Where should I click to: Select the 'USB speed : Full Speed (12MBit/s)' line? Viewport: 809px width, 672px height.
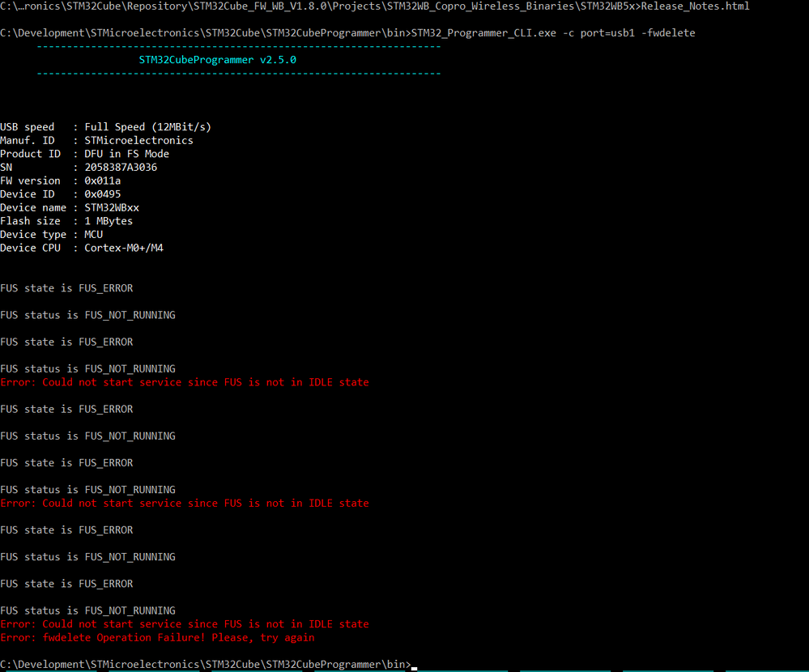point(106,127)
